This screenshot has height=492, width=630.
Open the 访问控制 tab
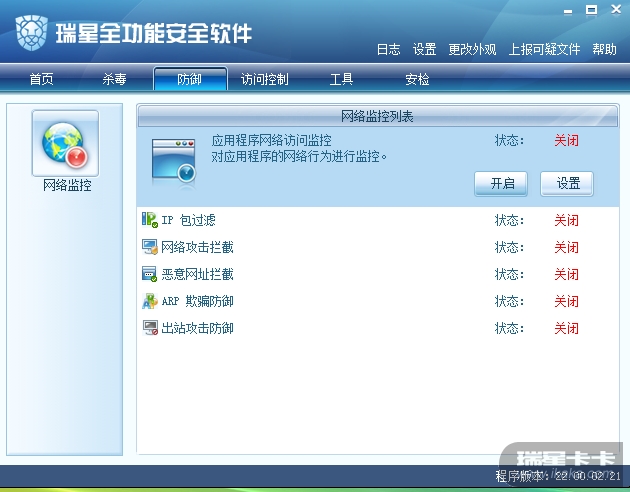pyautogui.click(x=264, y=79)
